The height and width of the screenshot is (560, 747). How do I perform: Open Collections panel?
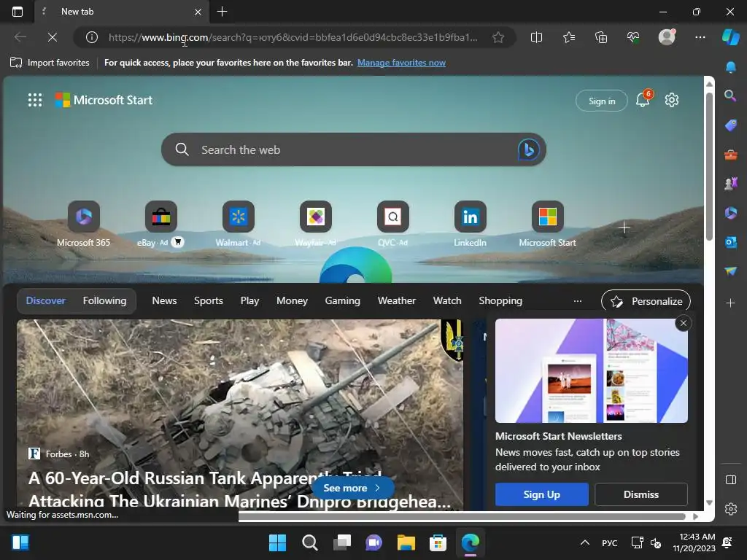pos(601,37)
